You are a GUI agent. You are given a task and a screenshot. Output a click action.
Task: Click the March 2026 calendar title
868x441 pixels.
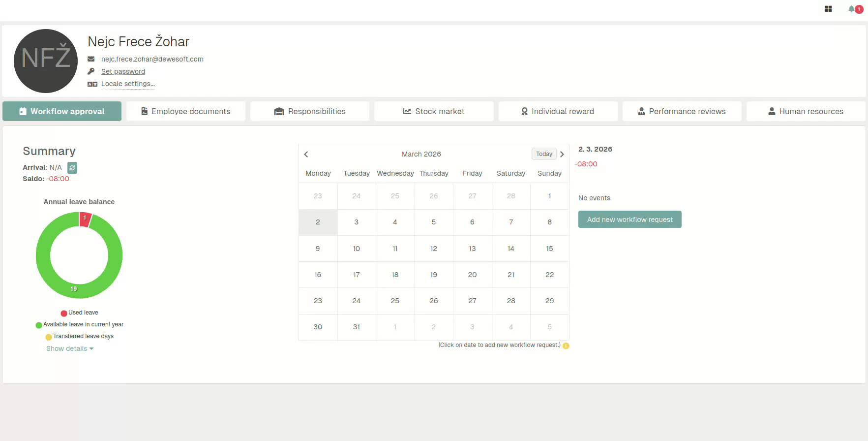coord(421,154)
